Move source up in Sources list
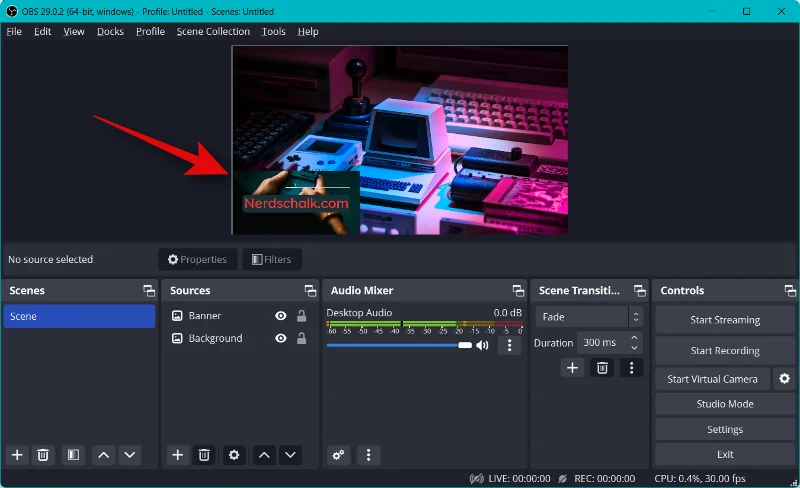The image size is (800, 488). click(x=264, y=455)
